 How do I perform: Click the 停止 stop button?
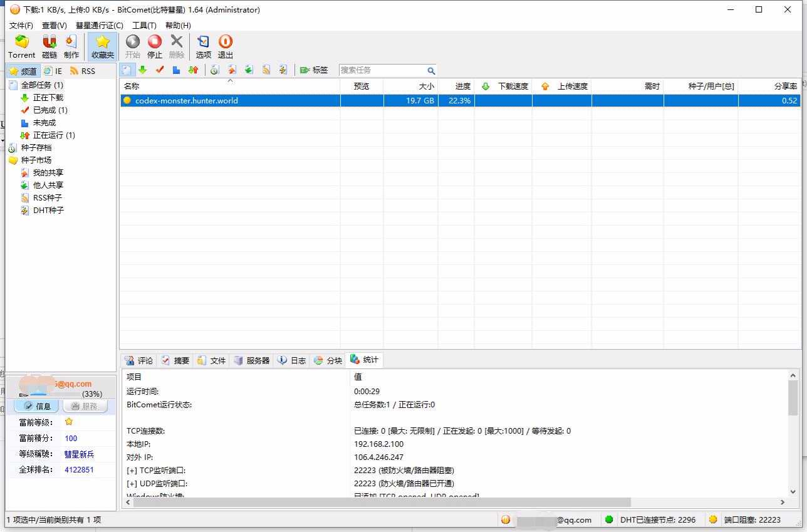tap(155, 47)
